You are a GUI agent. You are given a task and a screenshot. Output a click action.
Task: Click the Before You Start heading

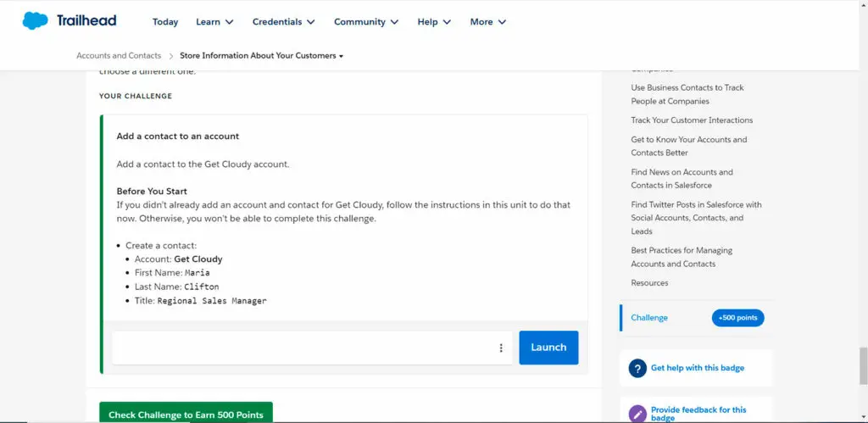click(152, 192)
